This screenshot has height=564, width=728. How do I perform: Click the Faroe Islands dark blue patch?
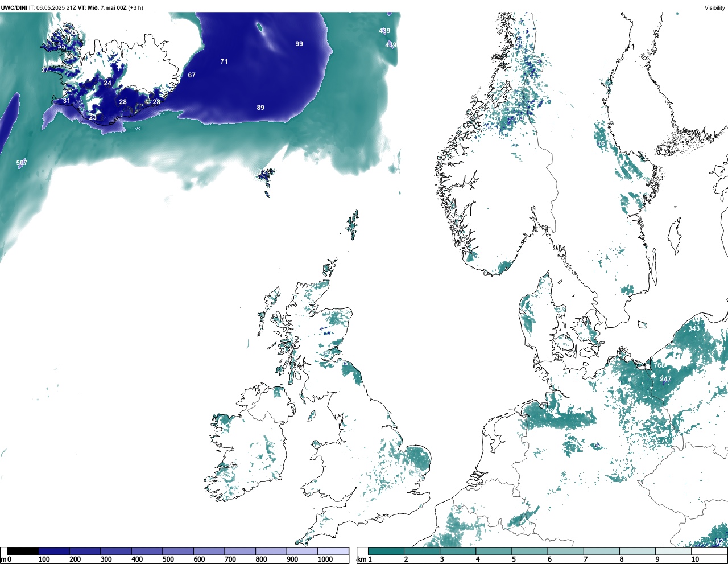pyautogui.click(x=266, y=175)
